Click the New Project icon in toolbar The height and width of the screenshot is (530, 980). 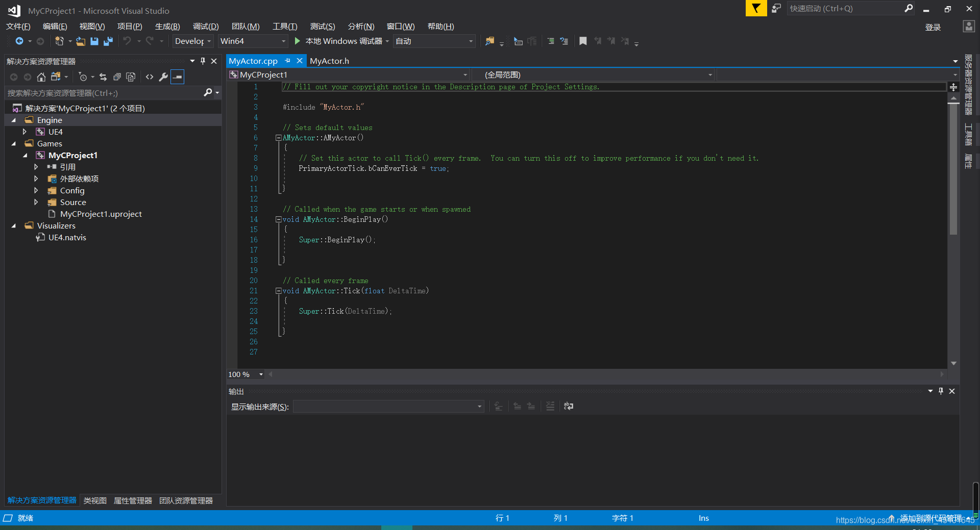[x=59, y=41]
